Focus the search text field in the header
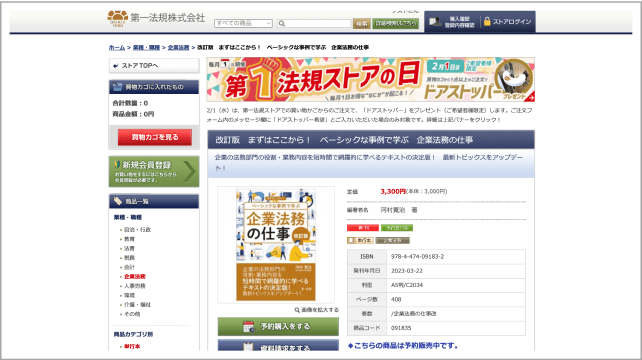642x360 pixels. coord(314,23)
